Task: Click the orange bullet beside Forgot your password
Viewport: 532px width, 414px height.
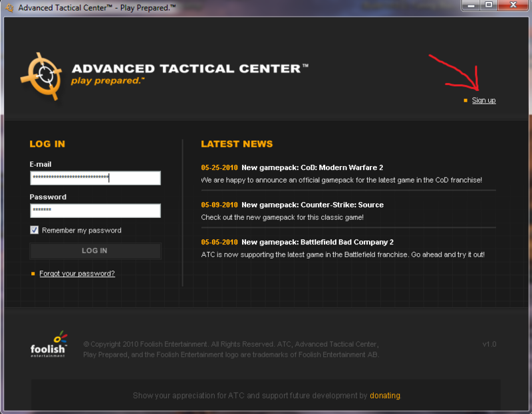Action: click(x=33, y=274)
